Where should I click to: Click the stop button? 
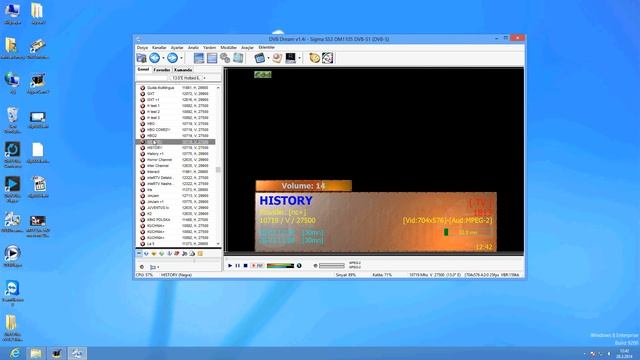point(245,266)
